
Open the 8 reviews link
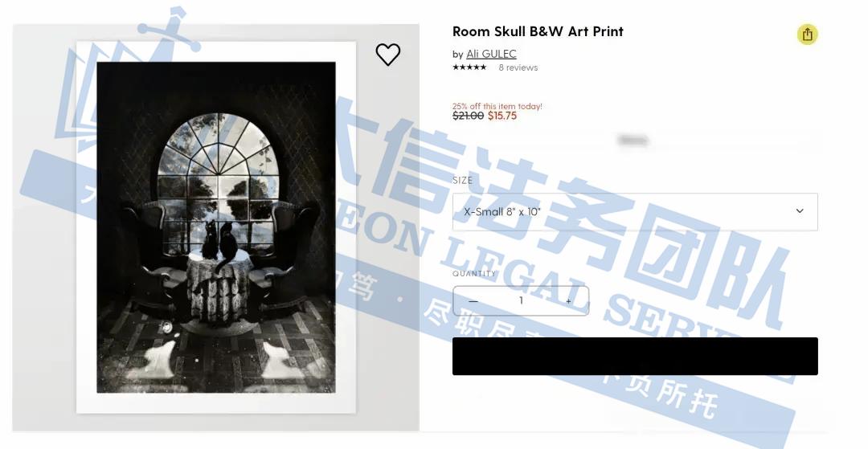point(518,67)
